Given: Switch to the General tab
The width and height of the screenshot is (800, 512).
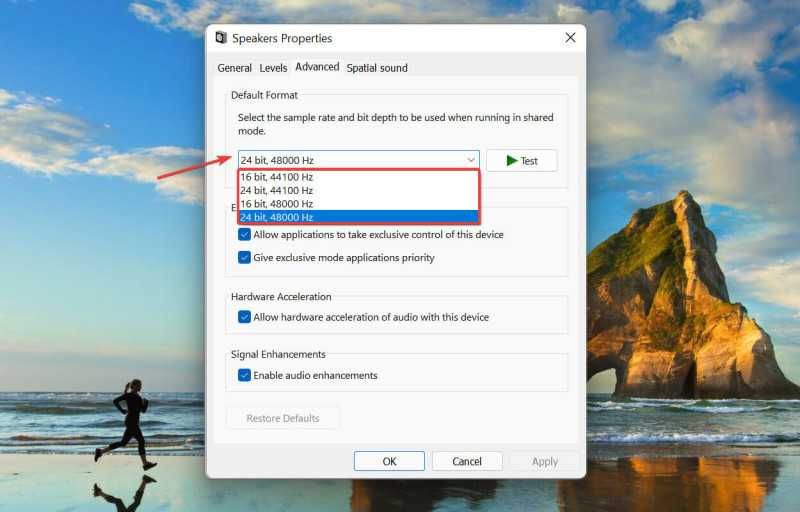Looking at the screenshot, I should [234, 68].
